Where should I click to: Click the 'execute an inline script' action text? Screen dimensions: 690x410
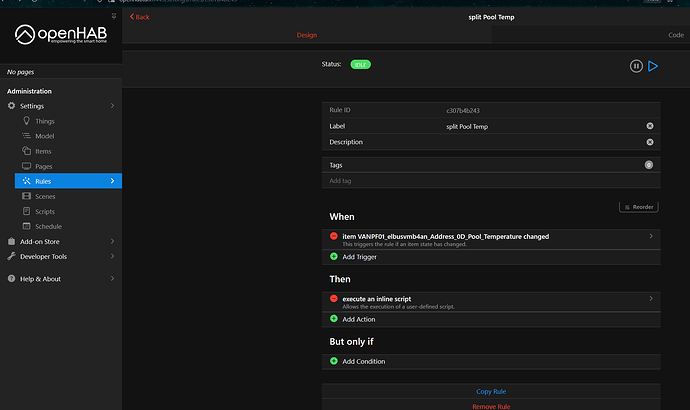[x=377, y=299]
